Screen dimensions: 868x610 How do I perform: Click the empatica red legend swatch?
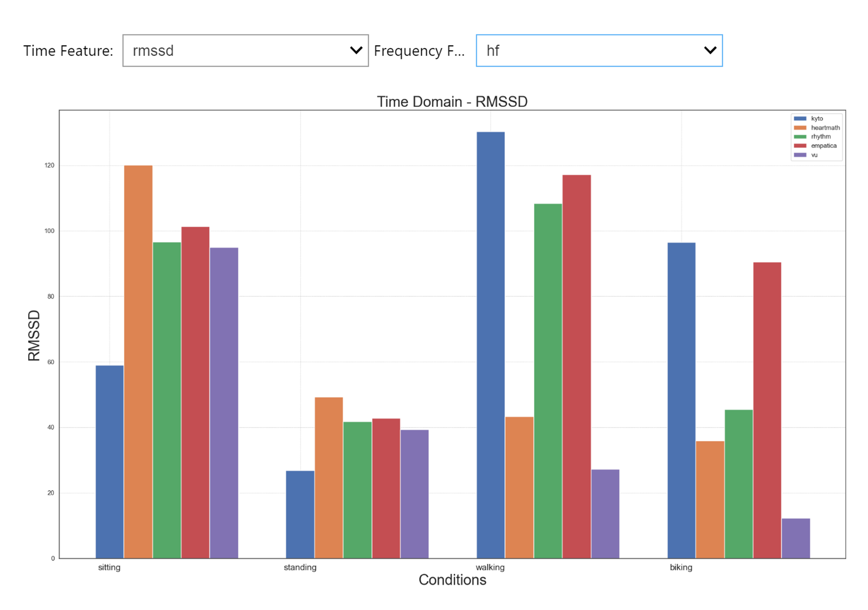pos(800,146)
